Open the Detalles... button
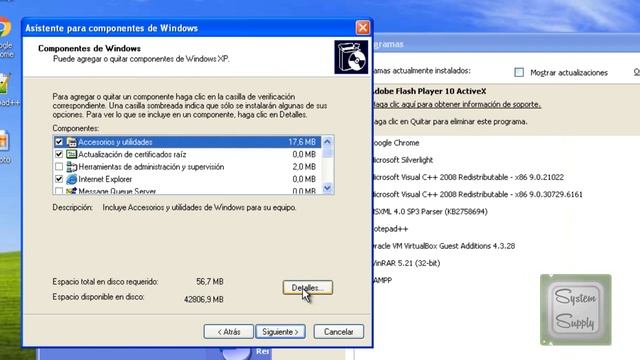This screenshot has height=360, width=640. [308, 288]
